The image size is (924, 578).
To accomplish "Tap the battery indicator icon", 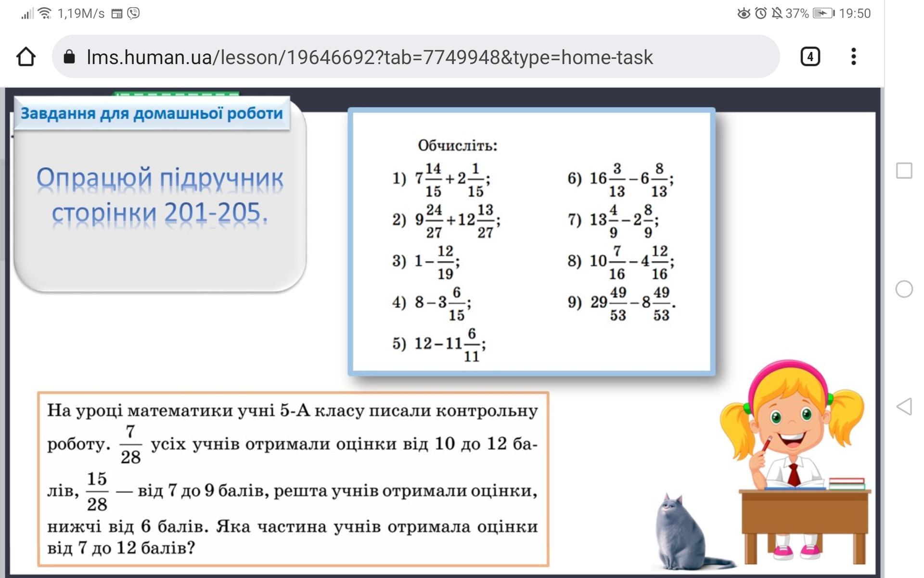I will pyautogui.click(x=823, y=13).
